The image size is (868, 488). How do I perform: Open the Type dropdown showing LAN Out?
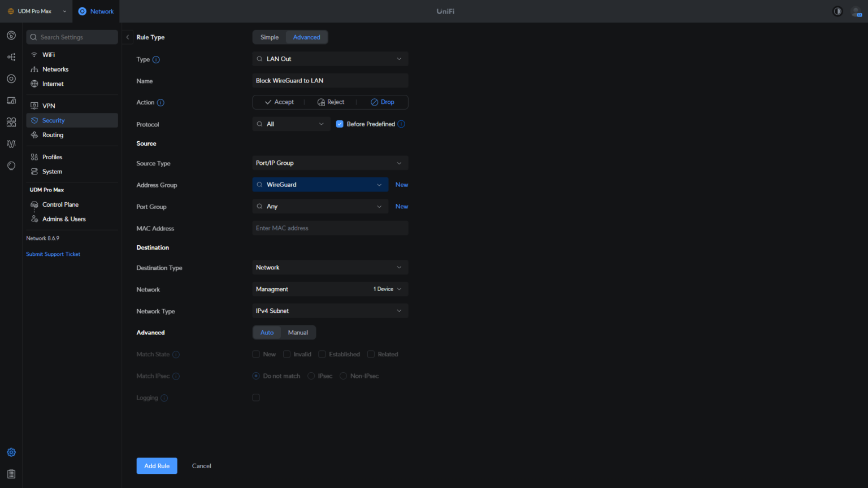pyautogui.click(x=330, y=59)
